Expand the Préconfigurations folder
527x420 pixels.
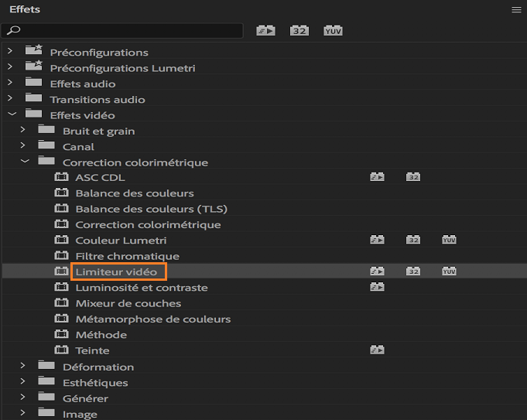pyautogui.click(x=10, y=52)
